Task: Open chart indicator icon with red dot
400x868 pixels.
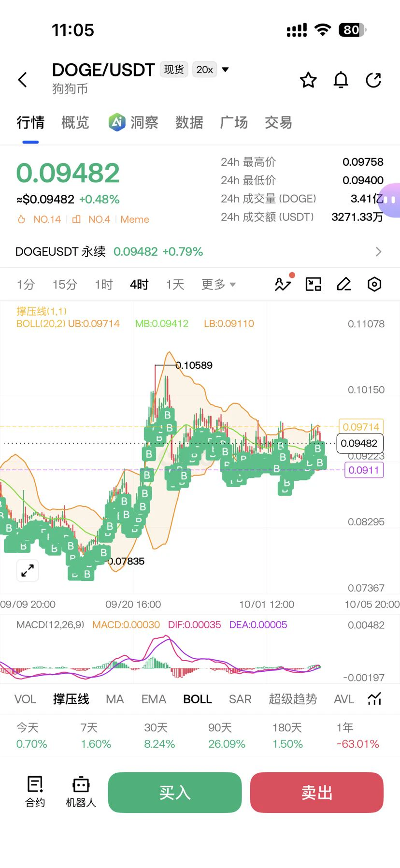Action: point(284,284)
